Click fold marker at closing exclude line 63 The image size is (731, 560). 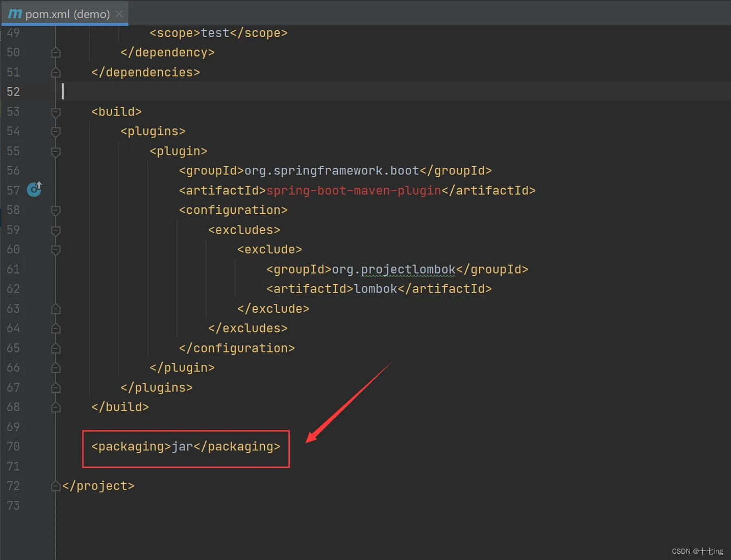click(x=56, y=309)
